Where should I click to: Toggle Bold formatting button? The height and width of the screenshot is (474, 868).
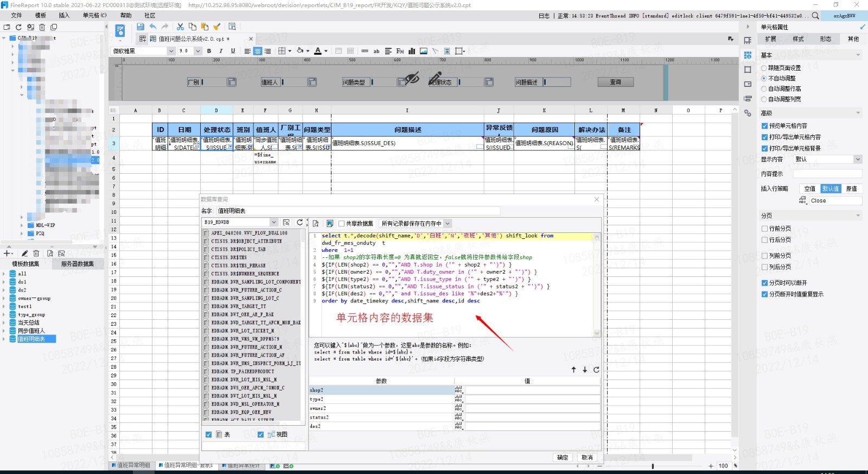coord(209,51)
